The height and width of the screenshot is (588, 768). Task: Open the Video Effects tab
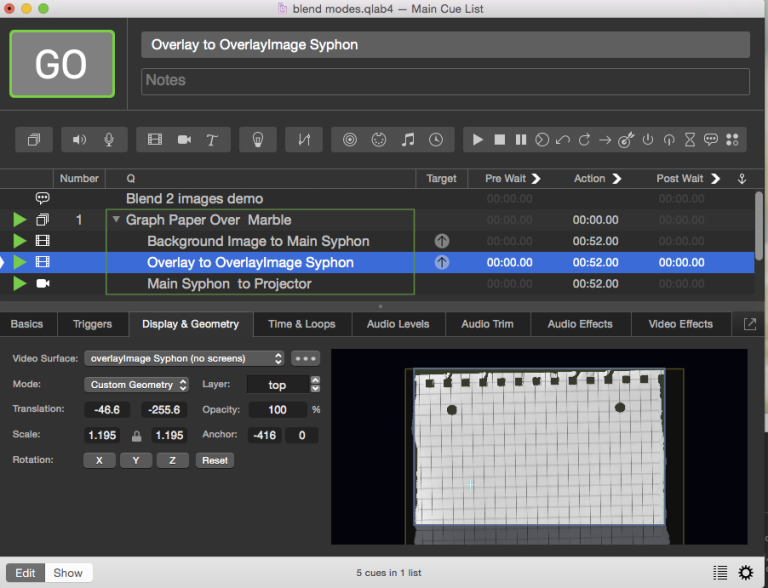[x=681, y=324]
